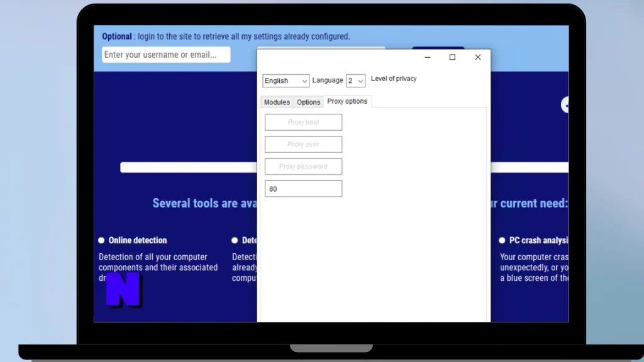Click the Online detection description text

158,267
